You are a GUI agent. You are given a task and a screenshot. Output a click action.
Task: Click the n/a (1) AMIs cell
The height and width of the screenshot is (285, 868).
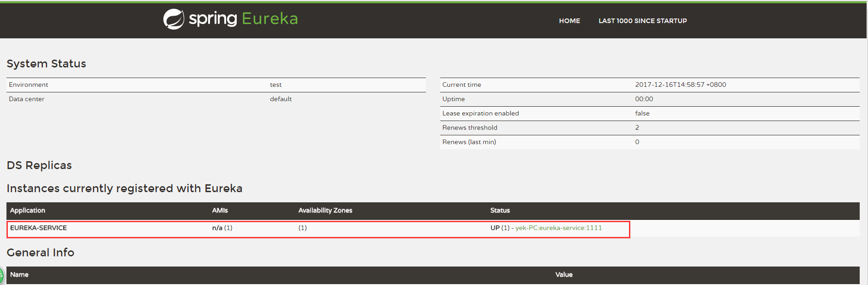[x=222, y=228]
